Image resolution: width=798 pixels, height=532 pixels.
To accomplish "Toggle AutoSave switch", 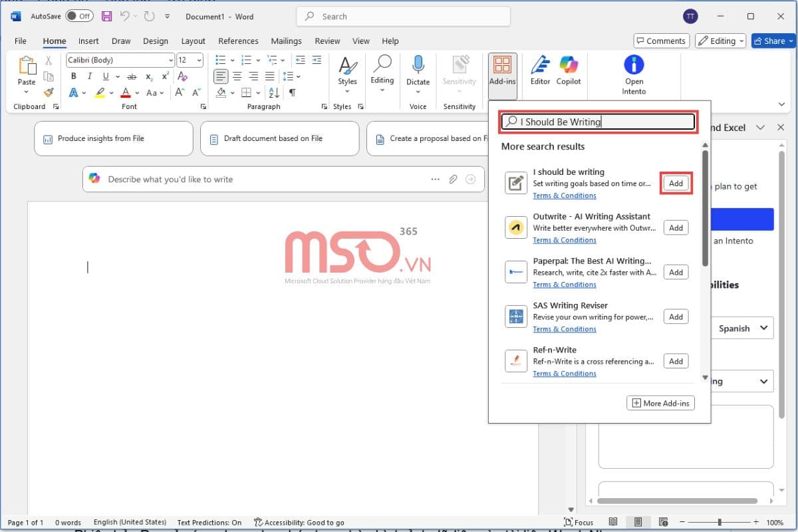I will pyautogui.click(x=79, y=16).
